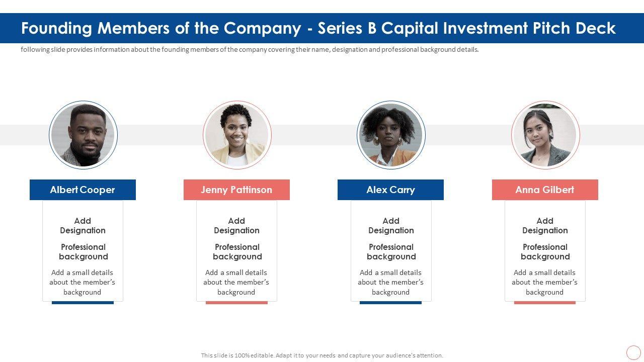This screenshot has width=644, height=362.
Task: Select Professional background text in Alex Carry card
Action: point(391,252)
